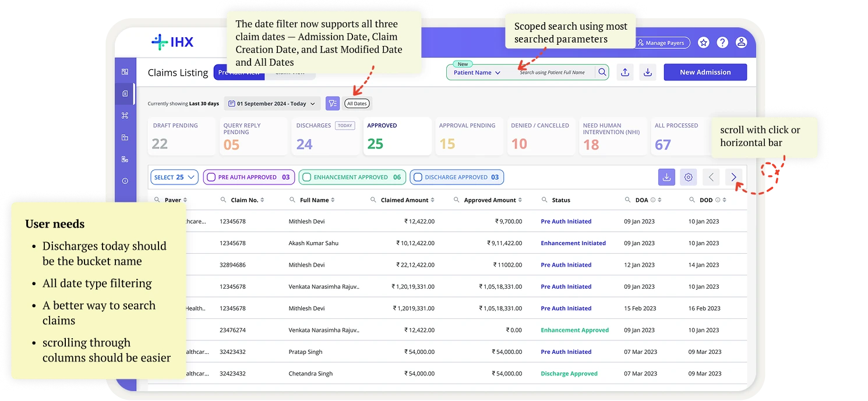Open the 01 September 2024 - Today date dropdown
868x401 pixels.
[x=272, y=104]
